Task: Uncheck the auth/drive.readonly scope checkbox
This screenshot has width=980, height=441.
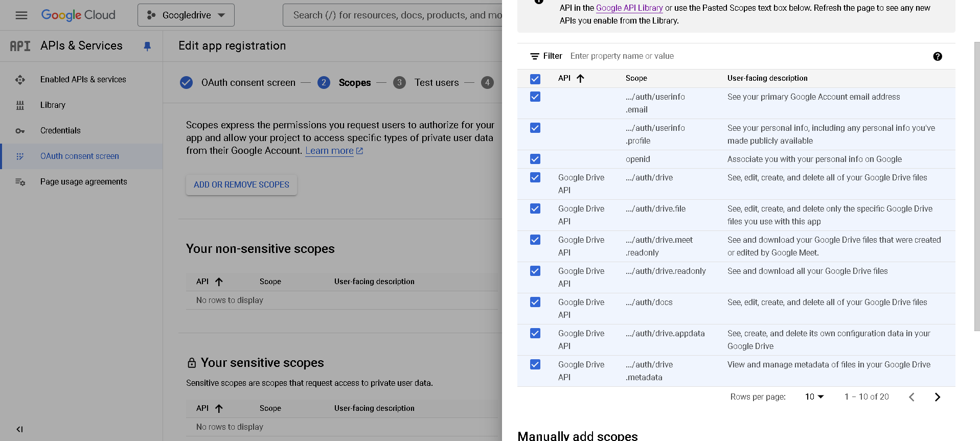Action: 535,271
